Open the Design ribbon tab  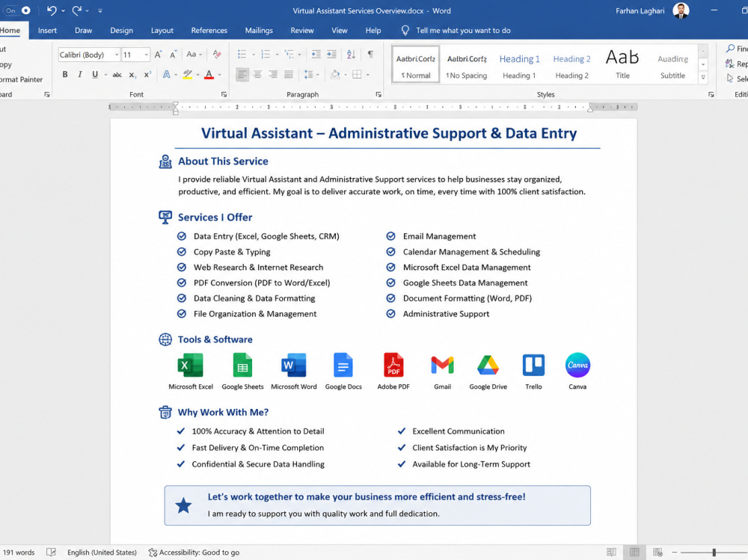coord(122,31)
